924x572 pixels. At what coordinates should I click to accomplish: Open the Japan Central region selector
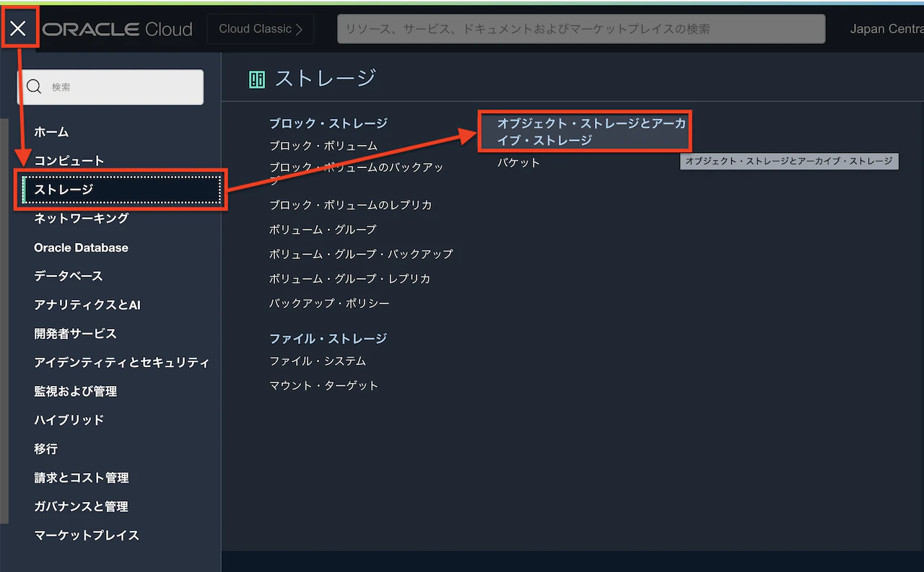coord(886,30)
